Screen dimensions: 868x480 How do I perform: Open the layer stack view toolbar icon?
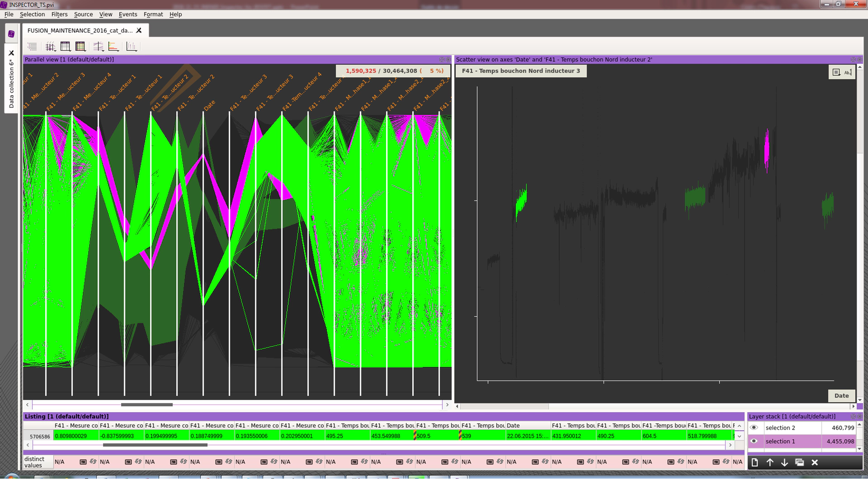point(32,47)
